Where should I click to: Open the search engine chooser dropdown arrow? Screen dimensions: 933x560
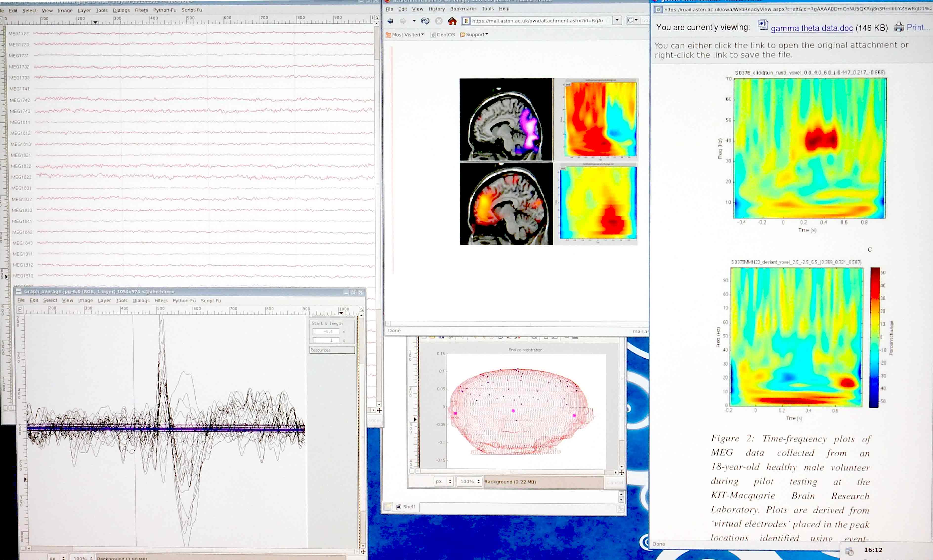tap(636, 20)
